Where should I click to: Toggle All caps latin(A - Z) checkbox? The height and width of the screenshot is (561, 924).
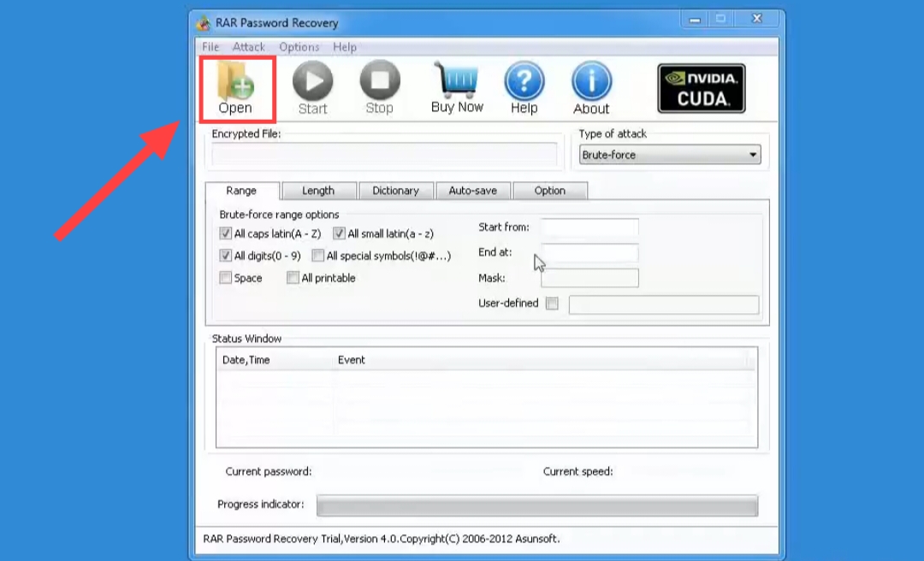(x=225, y=233)
